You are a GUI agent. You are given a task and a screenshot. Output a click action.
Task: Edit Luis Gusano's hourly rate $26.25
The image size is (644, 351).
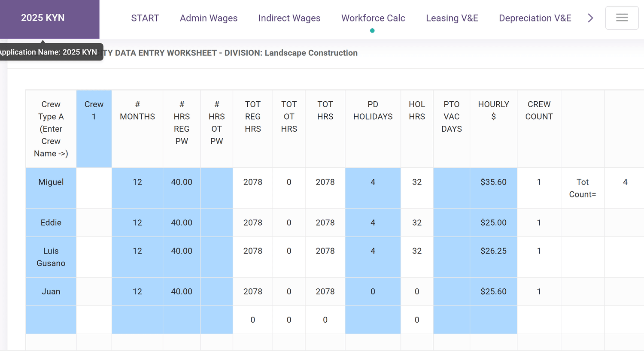point(494,257)
